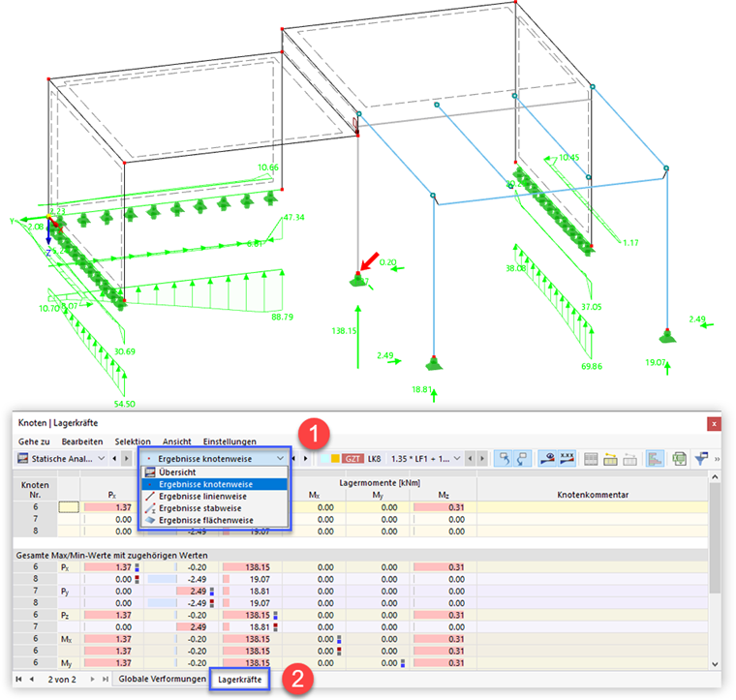Click the nodal support above value 19.07
This screenshot has height=700, width=736.
point(667,336)
